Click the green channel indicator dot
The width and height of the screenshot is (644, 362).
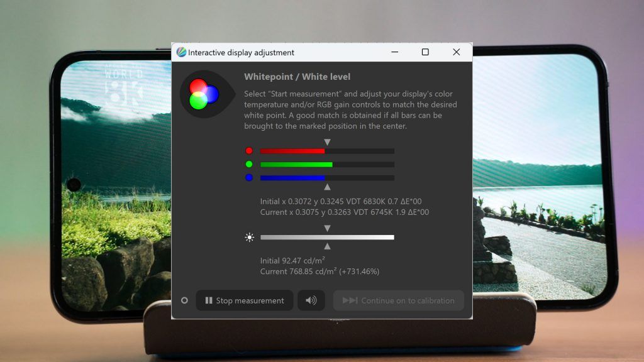pos(249,164)
